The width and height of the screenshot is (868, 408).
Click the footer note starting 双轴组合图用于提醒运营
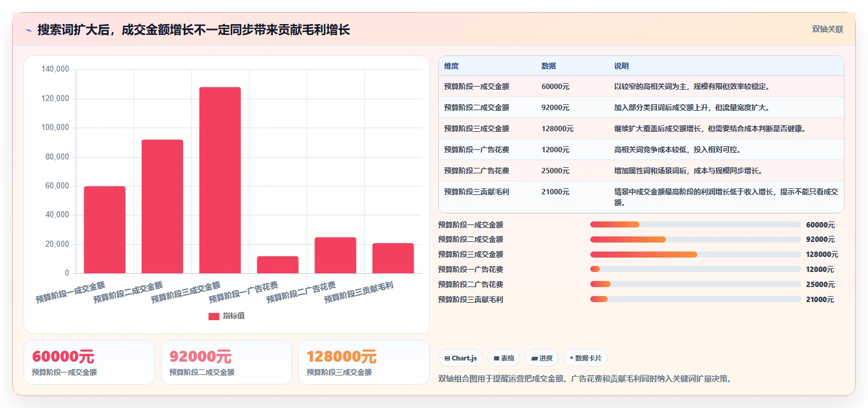tap(585, 379)
